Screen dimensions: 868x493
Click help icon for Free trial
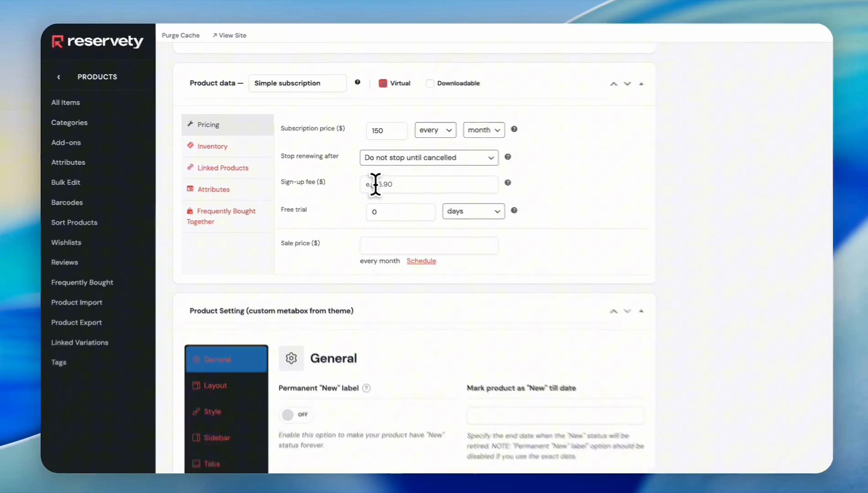click(x=514, y=211)
